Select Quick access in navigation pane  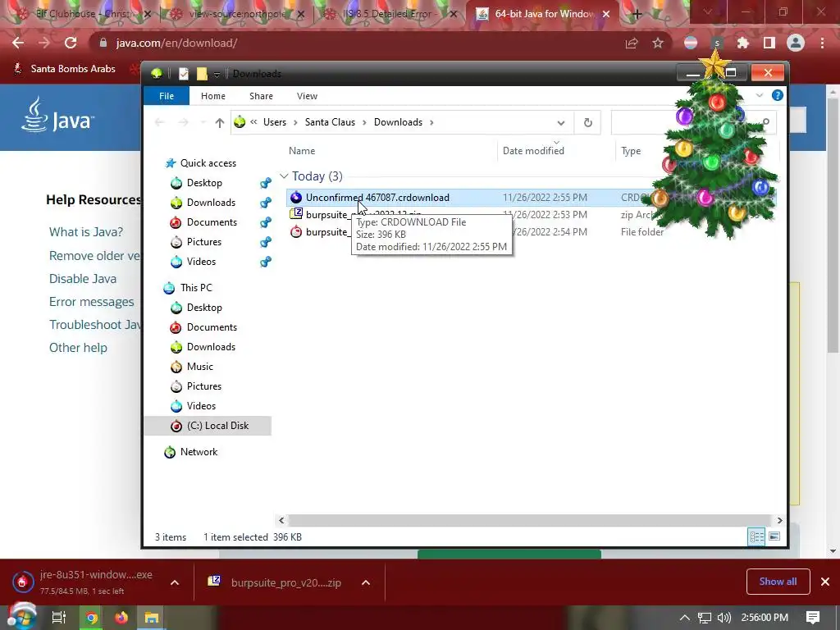point(208,163)
